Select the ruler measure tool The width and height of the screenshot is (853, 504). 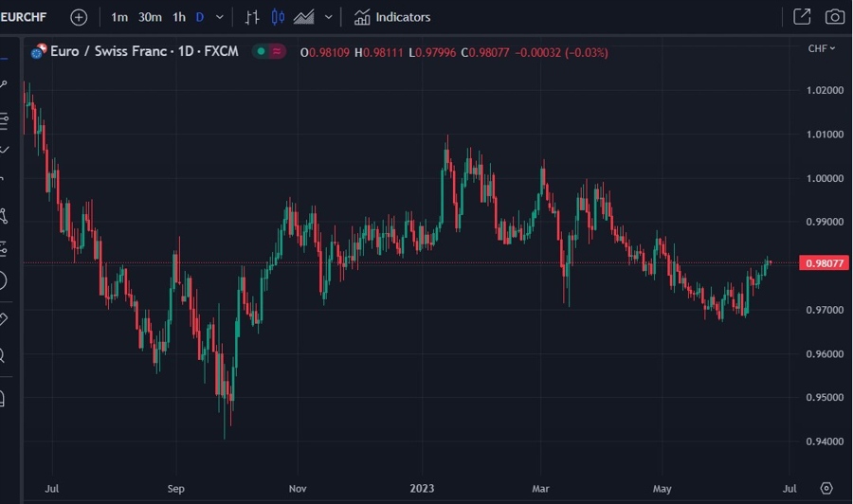[3, 318]
